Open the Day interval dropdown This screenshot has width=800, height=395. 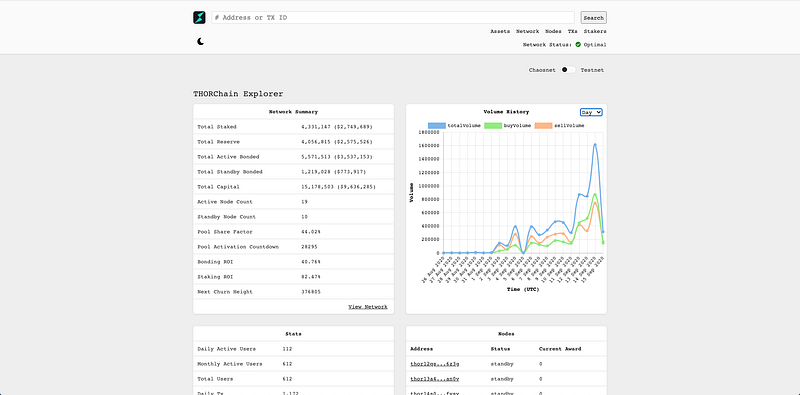(591, 112)
